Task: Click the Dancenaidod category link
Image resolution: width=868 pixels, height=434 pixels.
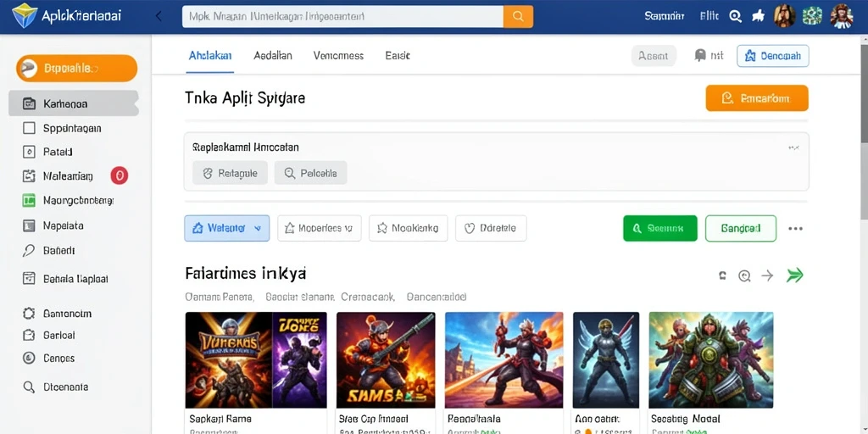Action: pyautogui.click(x=437, y=297)
